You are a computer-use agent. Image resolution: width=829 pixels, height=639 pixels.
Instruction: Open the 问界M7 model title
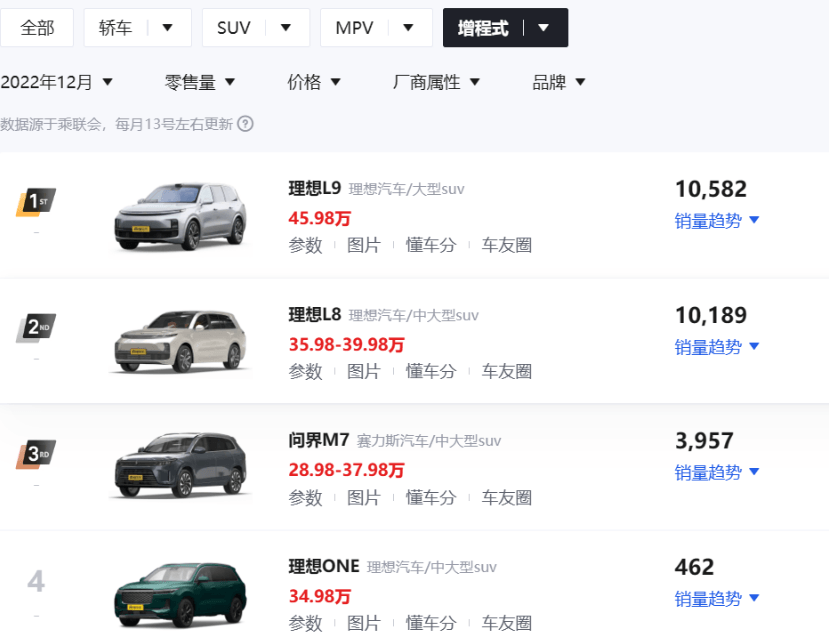tap(319, 440)
